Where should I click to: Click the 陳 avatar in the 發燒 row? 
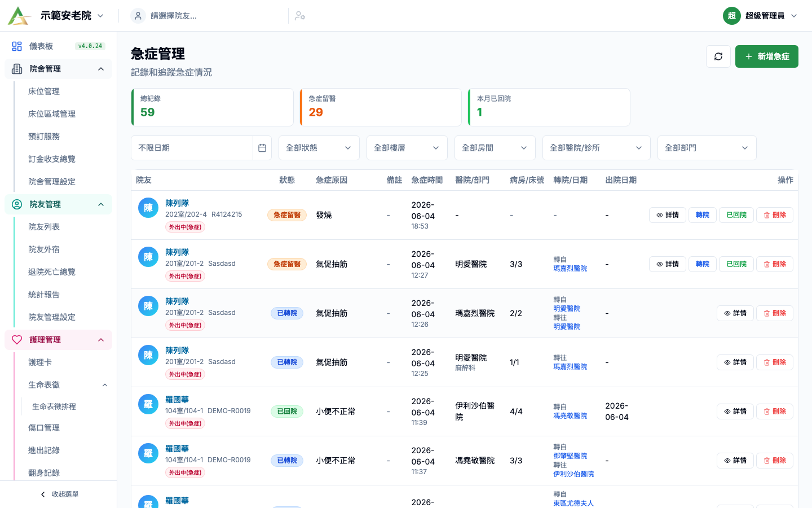[x=148, y=208]
